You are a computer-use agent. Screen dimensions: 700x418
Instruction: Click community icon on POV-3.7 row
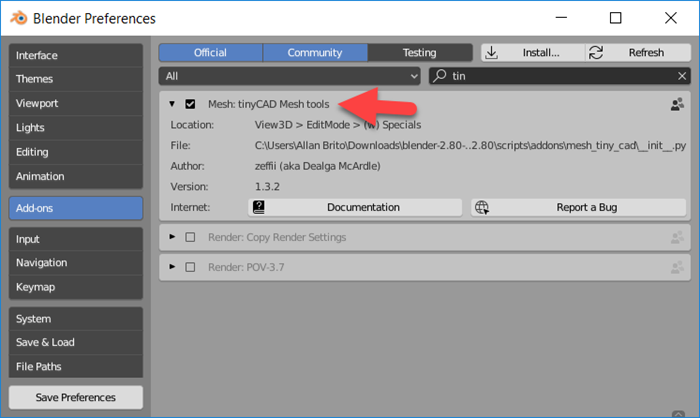click(677, 268)
